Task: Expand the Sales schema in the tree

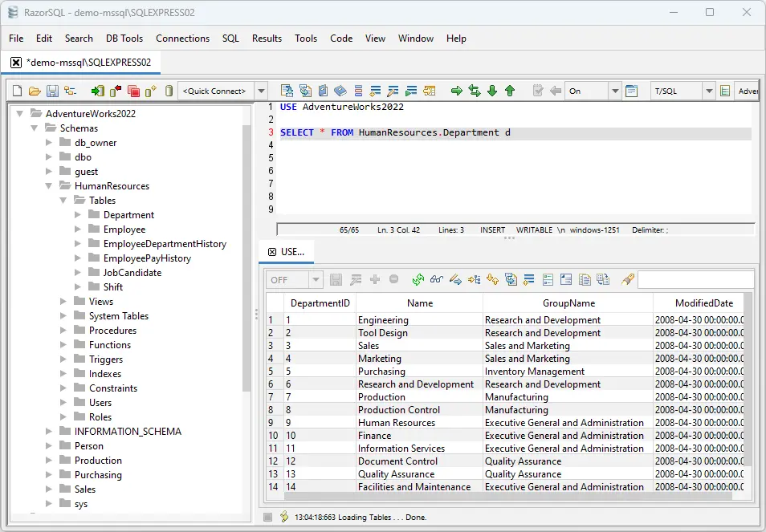Action: click(x=49, y=489)
